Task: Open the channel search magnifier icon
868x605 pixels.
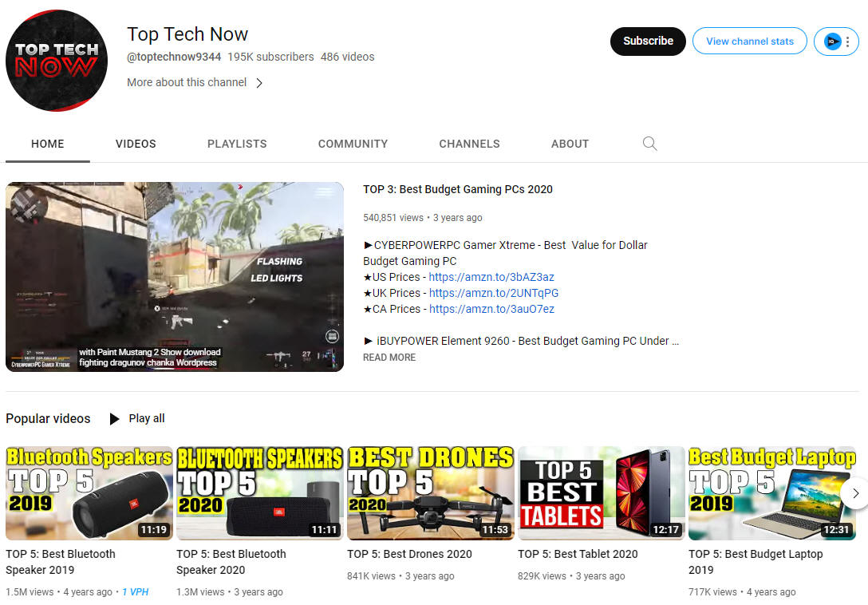Action: coord(650,144)
